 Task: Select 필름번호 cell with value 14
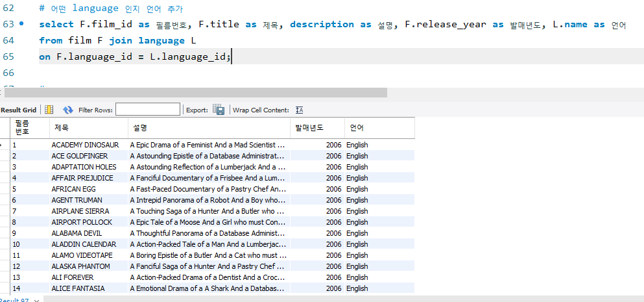point(30,288)
